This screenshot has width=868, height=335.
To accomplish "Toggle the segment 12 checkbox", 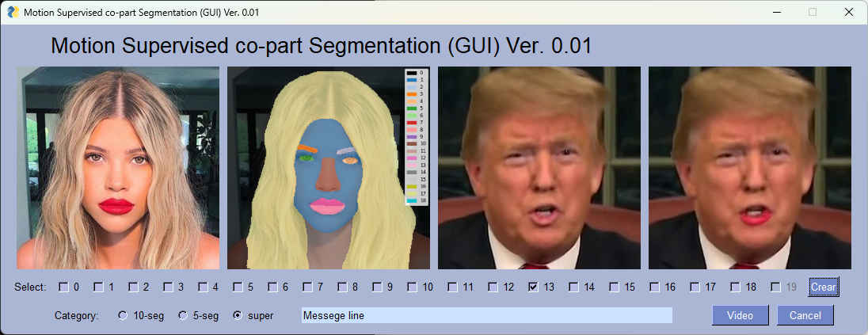I will pyautogui.click(x=493, y=287).
